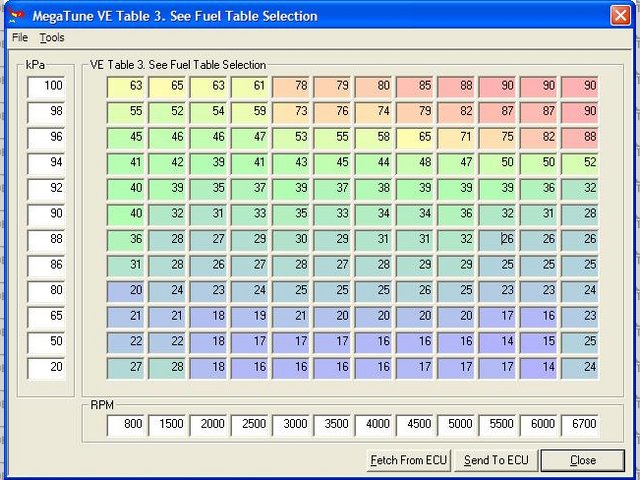This screenshot has width=640, height=480.
Task: Select VE cell at 50 kPa, 5500 RPM
Action: pos(497,342)
